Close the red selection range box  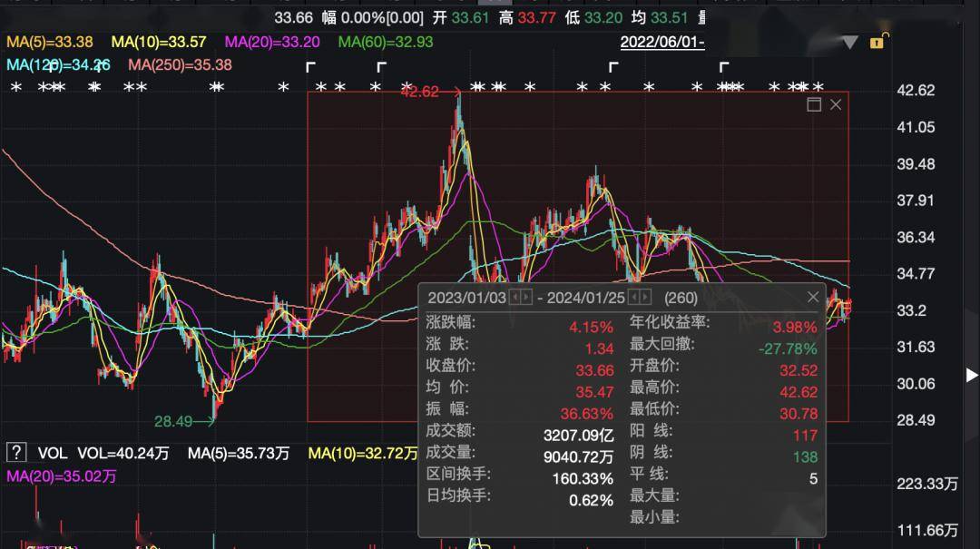[836, 104]
